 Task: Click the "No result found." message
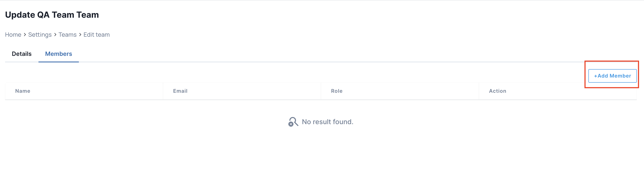coord(327,122)
